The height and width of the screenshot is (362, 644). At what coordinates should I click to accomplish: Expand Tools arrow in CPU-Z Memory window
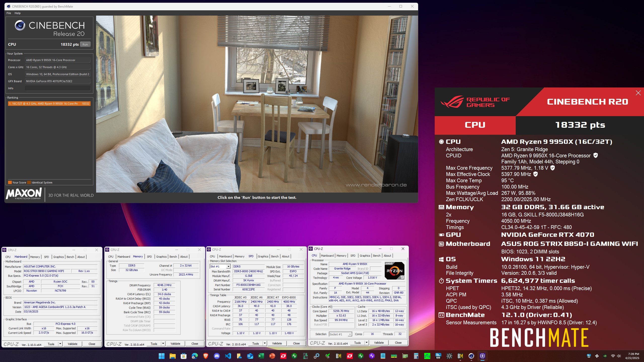click(163, 344)
